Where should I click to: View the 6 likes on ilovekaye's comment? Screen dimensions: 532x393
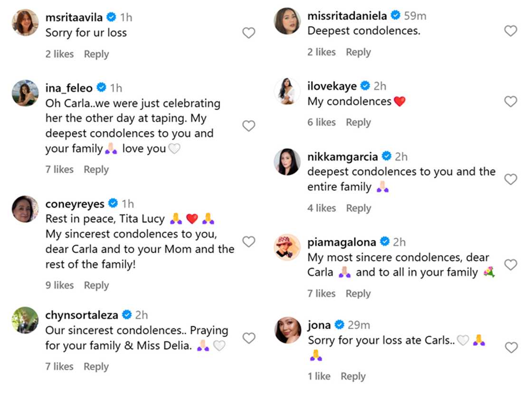click(322, 123)
